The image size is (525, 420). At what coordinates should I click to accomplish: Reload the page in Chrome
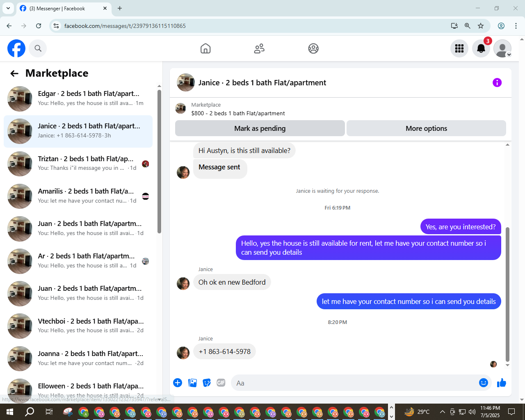click(39, 26)
